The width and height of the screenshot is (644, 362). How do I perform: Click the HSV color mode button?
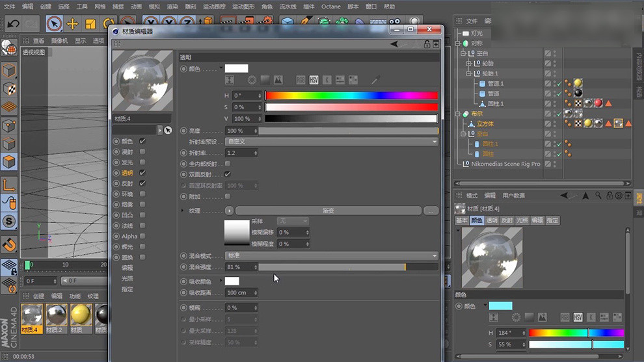314,80
